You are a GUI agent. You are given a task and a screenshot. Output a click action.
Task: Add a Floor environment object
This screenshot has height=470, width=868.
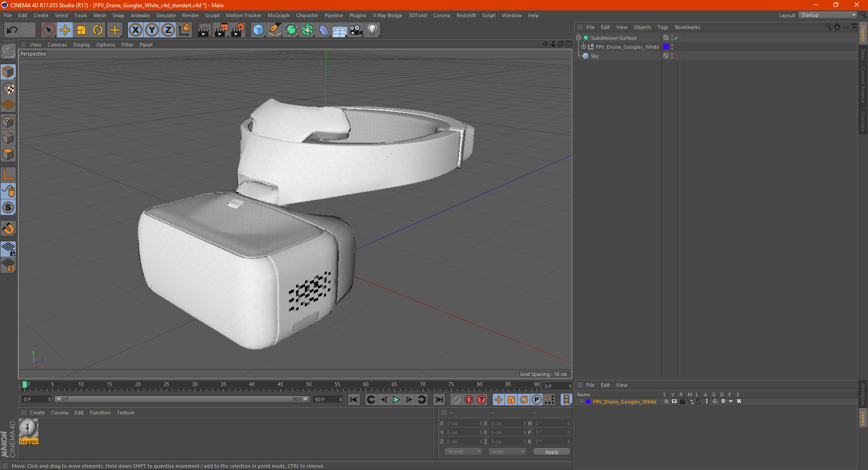(340, 30)
